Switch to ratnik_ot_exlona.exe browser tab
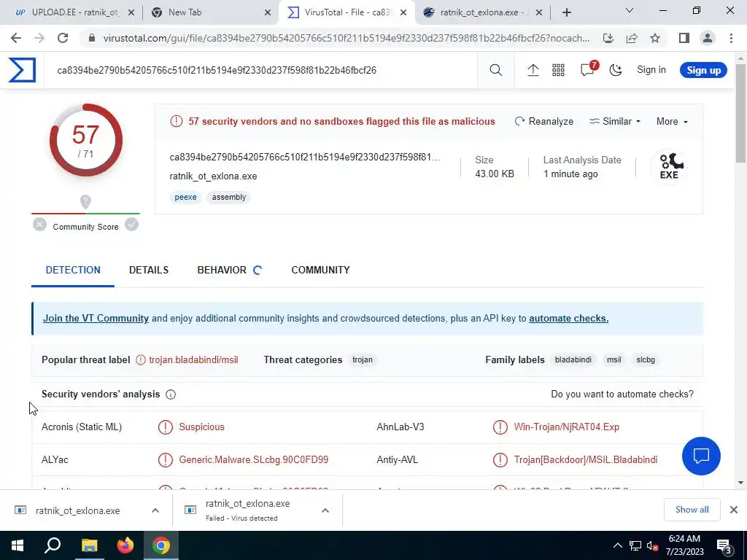The height and width of the screenshot is (560, 747). tap(482, 13)
